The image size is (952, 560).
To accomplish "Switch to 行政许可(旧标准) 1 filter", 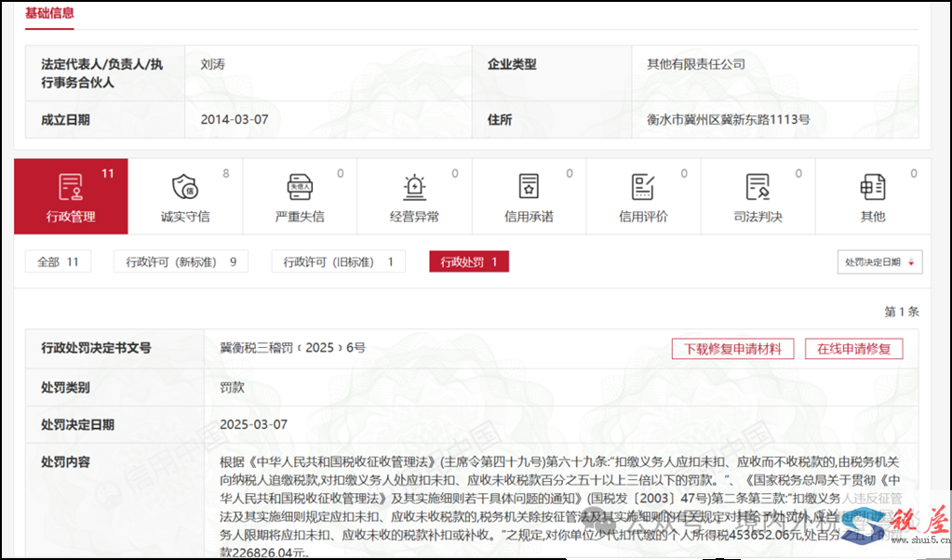I will 339,262.
